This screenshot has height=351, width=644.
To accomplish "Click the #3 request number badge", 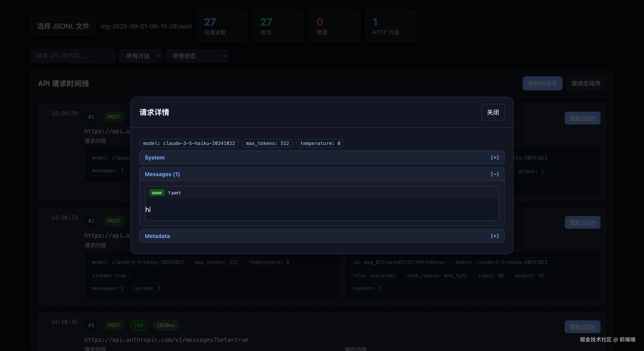I will click(x=91, y=325).
